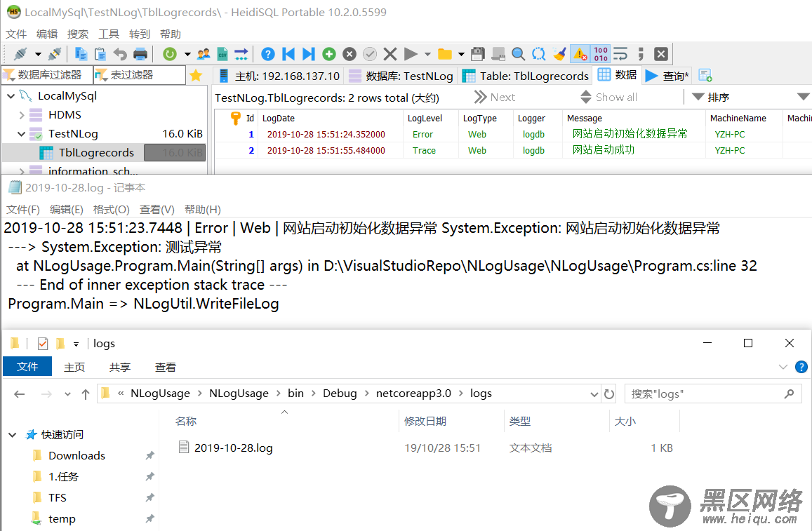Click the print icon in HeidiSQL toolbar
Screen dimensions: 812x531
pos(140,54)
